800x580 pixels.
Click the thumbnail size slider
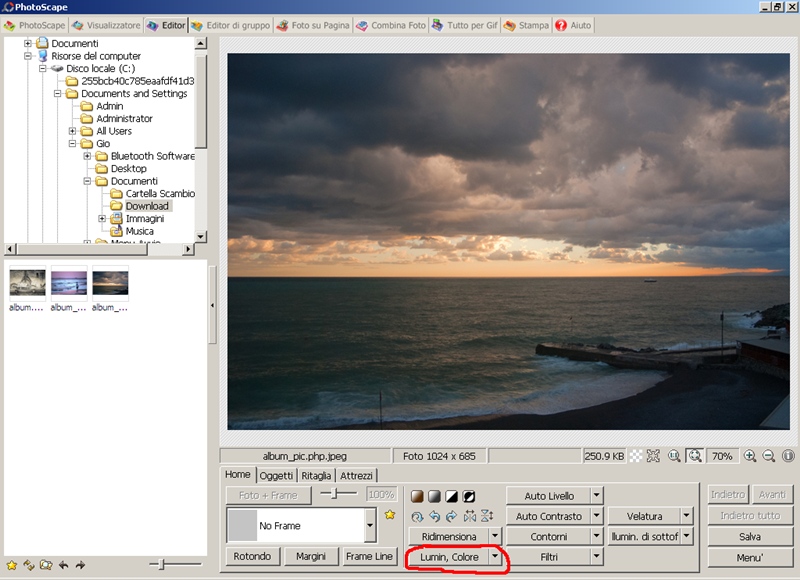coord(161,565)
